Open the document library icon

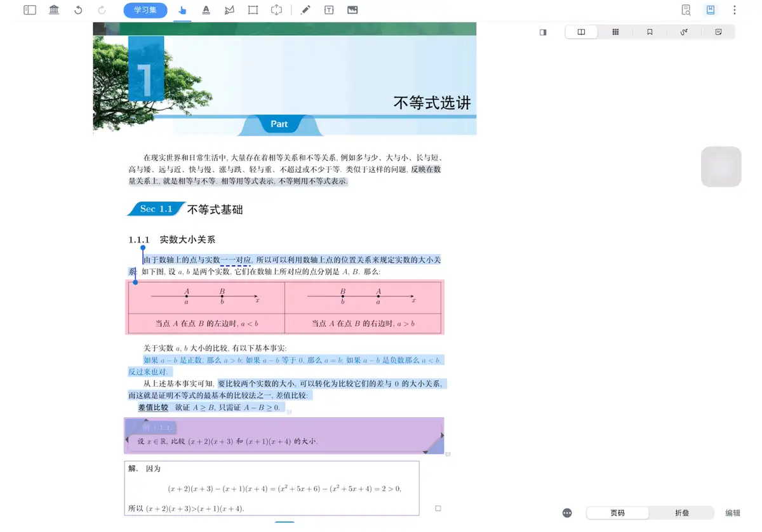pyautogui.click(x=54, y=10)
